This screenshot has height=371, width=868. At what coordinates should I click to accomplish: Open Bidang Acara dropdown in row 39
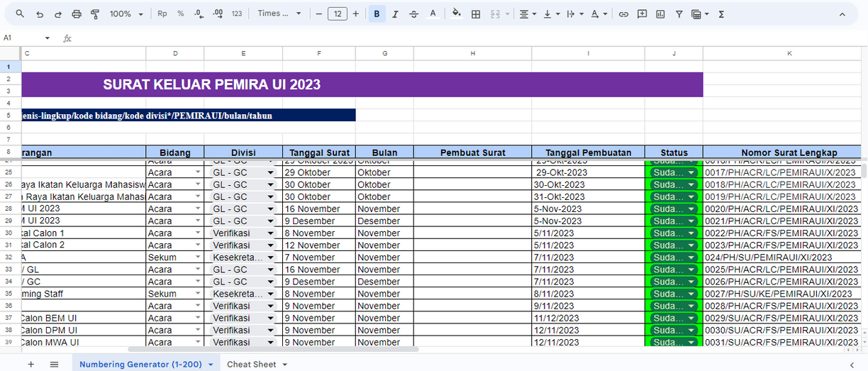(x=198, y=342)
